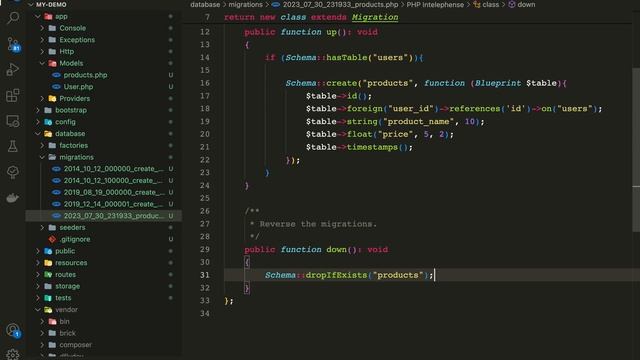Open the Search view in activity bar
This screenshot has height=360, width=640.
tap(13, 18)
